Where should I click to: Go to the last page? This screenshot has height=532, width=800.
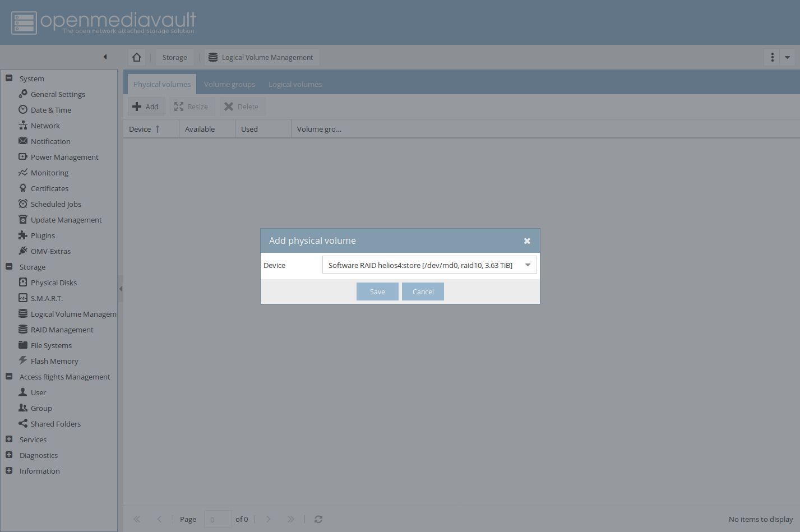tap(290, 519)
